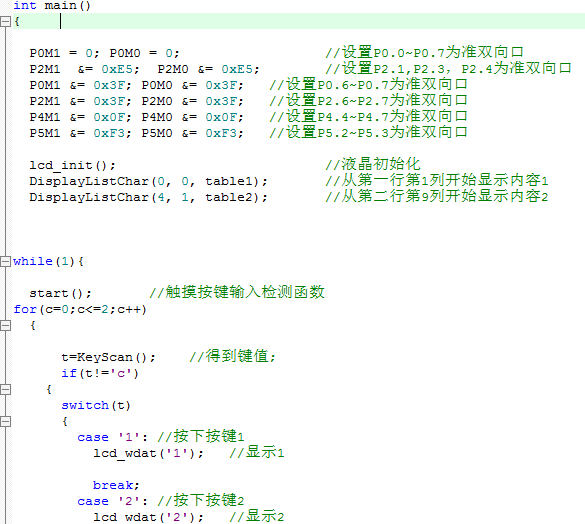585x524 pixels.
Task: Click 'P5M0 &= 0xF3;' statement
Action: tap(193, 133)
